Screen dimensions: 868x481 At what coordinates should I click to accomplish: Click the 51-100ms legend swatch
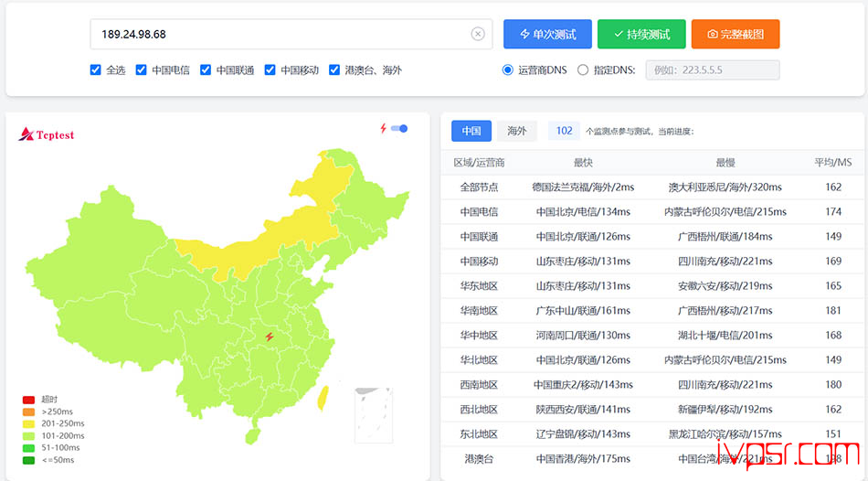pos(28,448)
